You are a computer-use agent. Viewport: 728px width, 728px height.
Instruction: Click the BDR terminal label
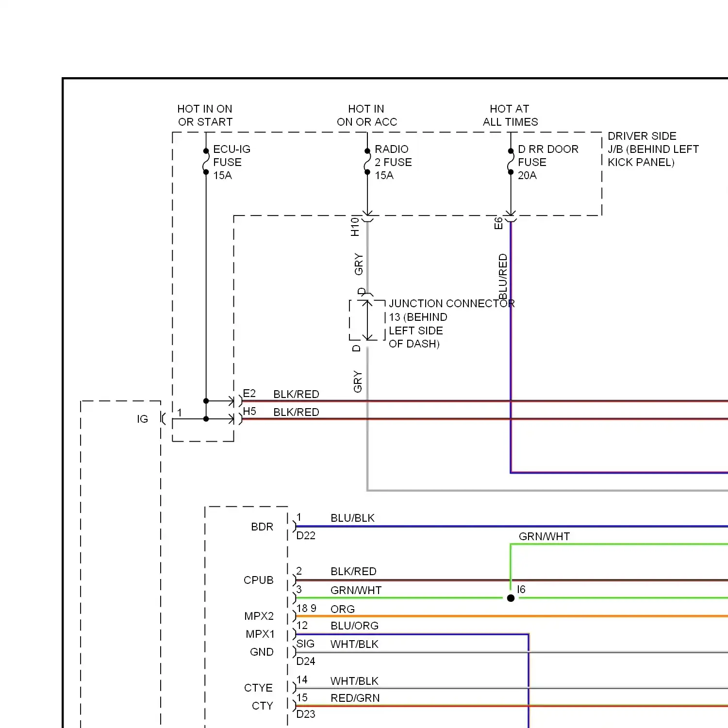(262, 527)
